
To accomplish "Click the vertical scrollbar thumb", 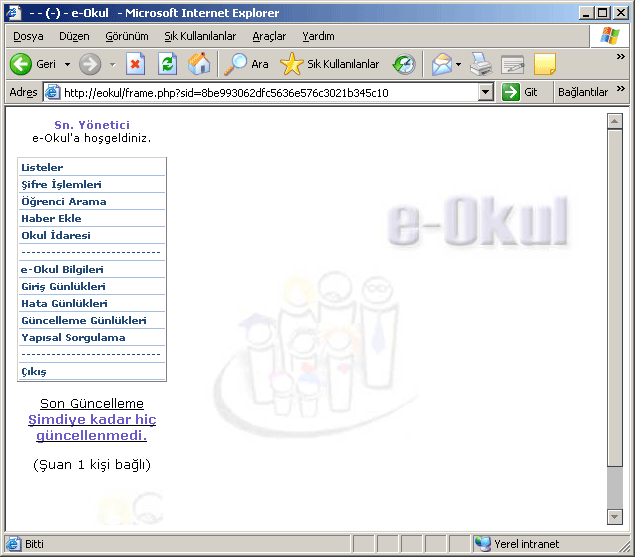I will 614,298.
